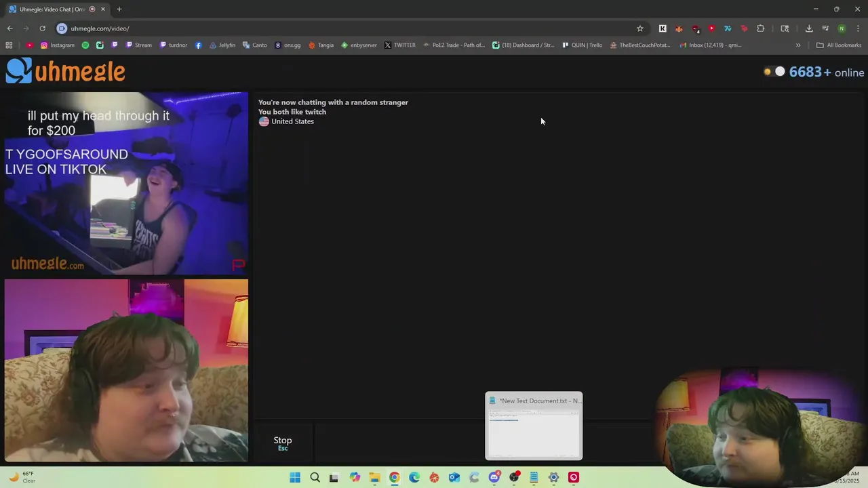Open the onx.gg bookmark
Screen dimensions: 868x488
(288, 45)
